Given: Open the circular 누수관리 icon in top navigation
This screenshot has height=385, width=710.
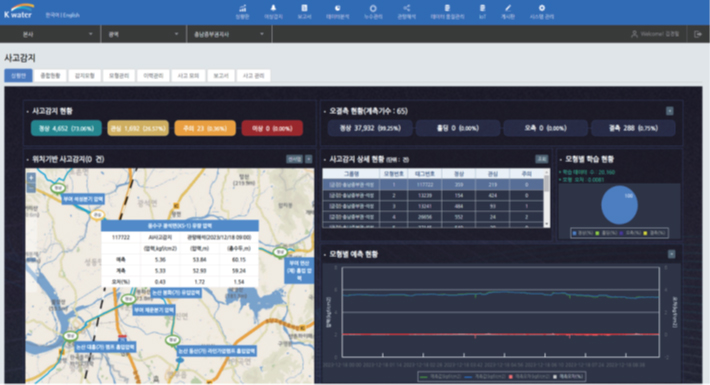Looking at the screenshot, I should click(x=373, y=8).
